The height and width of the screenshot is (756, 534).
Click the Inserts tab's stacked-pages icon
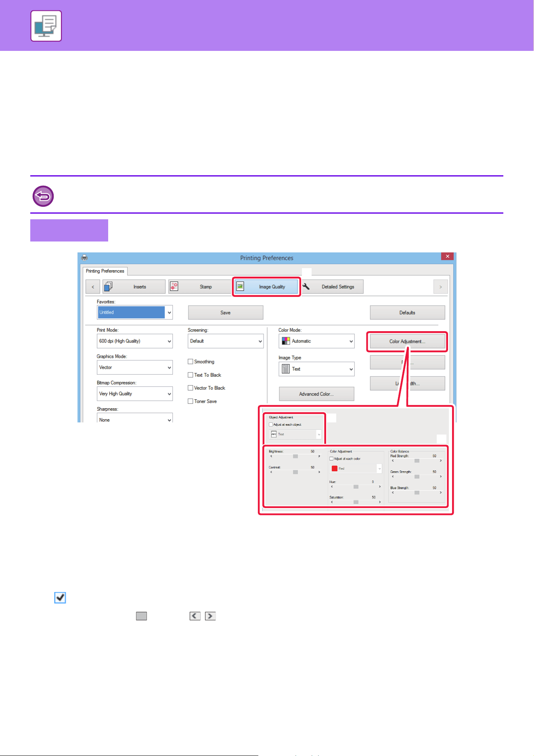108,286
